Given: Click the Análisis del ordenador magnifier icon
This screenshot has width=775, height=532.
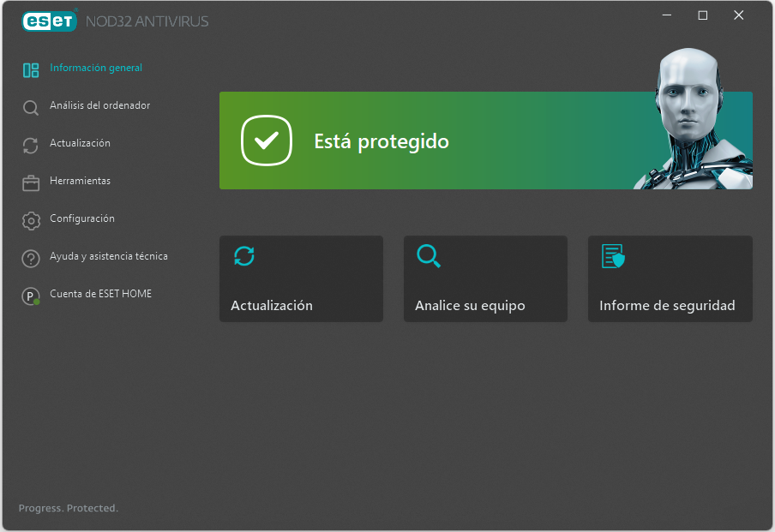Looking at the screenshot, I should click(31, 108).
